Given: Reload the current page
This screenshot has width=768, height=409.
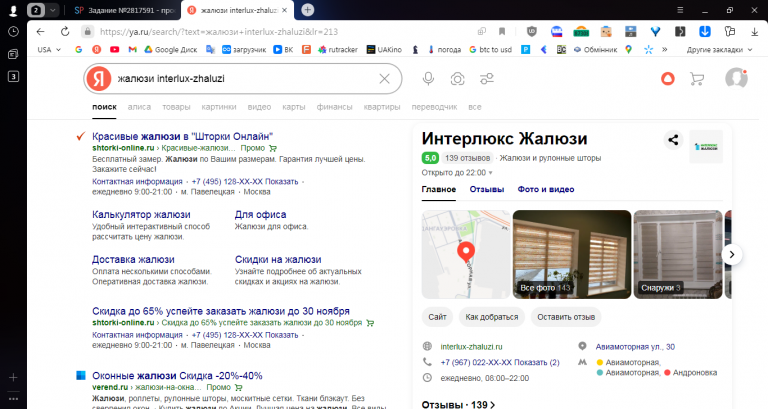Looking at the screenshot, I should click(65, 32).
